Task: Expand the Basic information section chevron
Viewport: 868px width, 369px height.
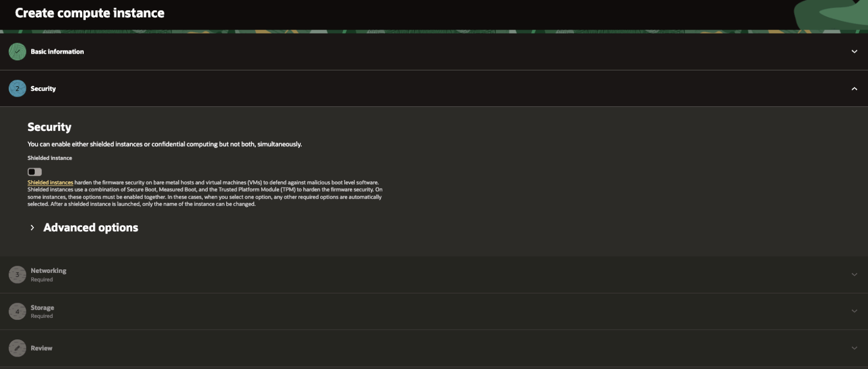Action: tap(854, 52)
